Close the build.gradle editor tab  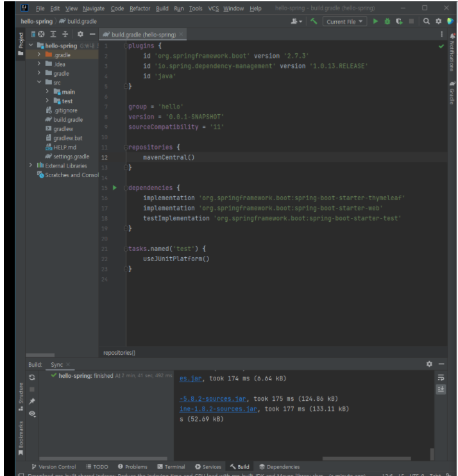click(x=181, y=34)
